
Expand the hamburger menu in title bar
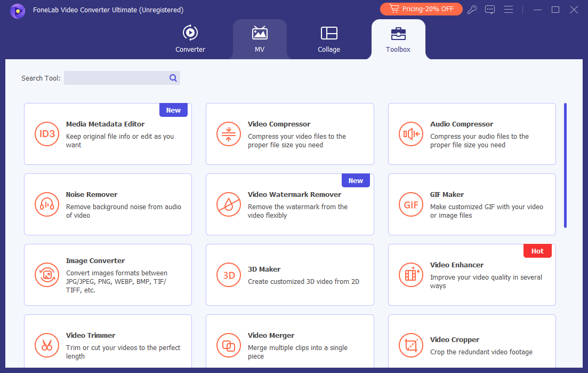pos(509,10)
